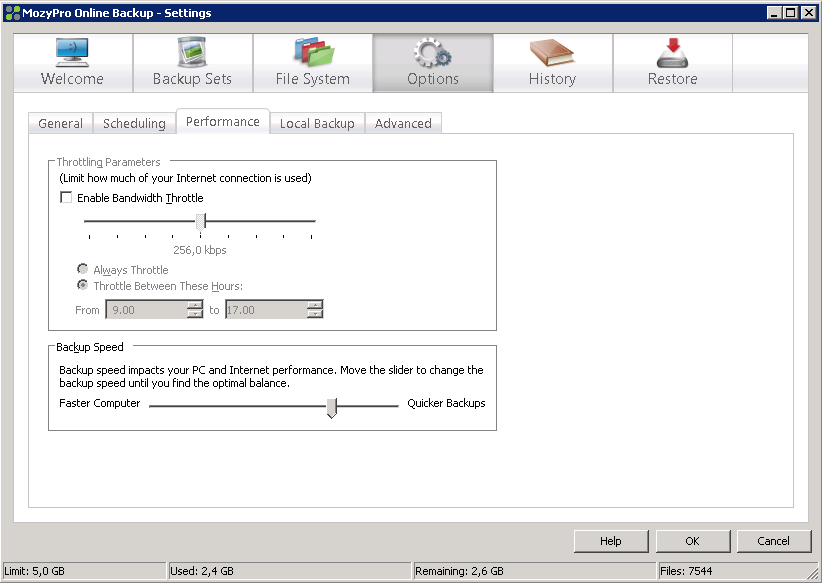Select the Performance tab

(223, 121)
